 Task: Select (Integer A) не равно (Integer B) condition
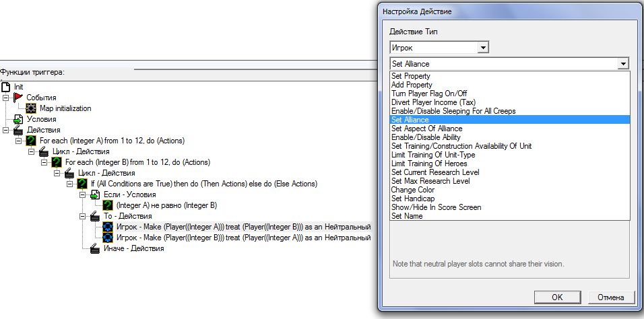click(167, 205)
